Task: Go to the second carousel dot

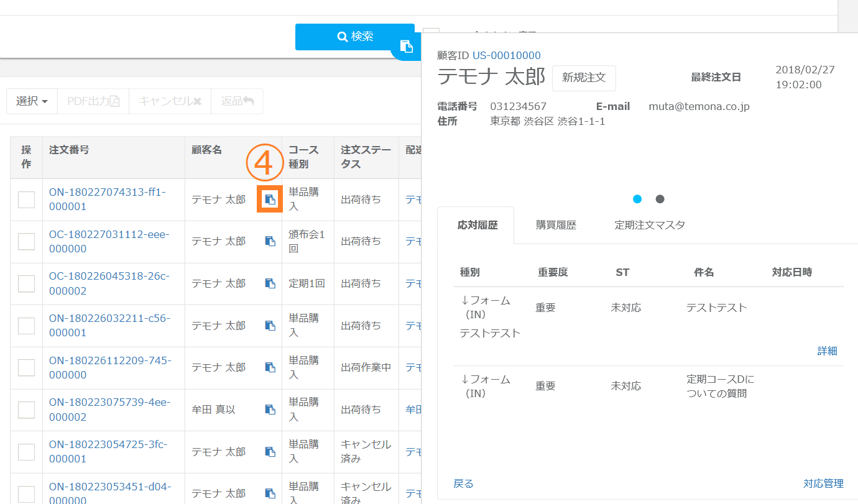Action: [660, 199]
